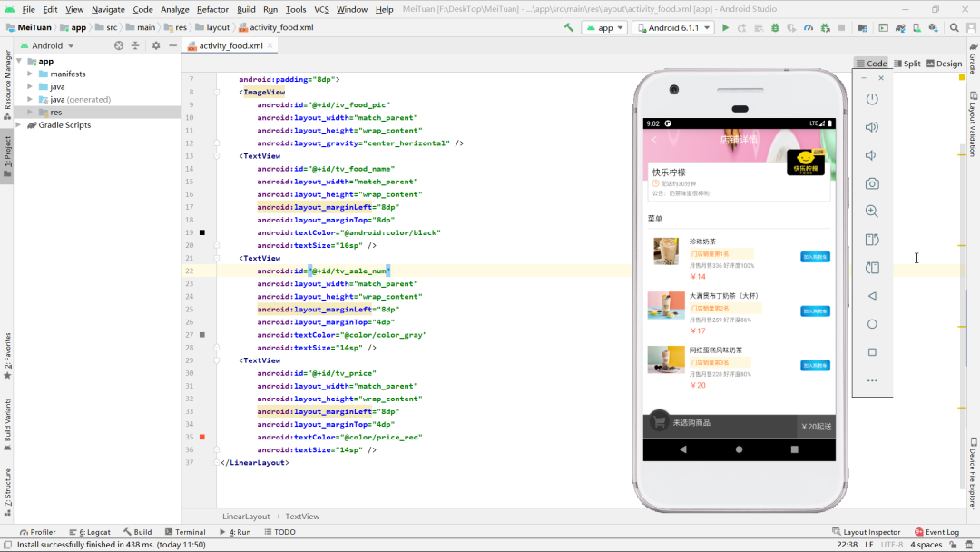This screenshot has width=980, height=552.
Task: Start debugging with the bug icon
Action: pyautogui.click(x=775, y=27)
